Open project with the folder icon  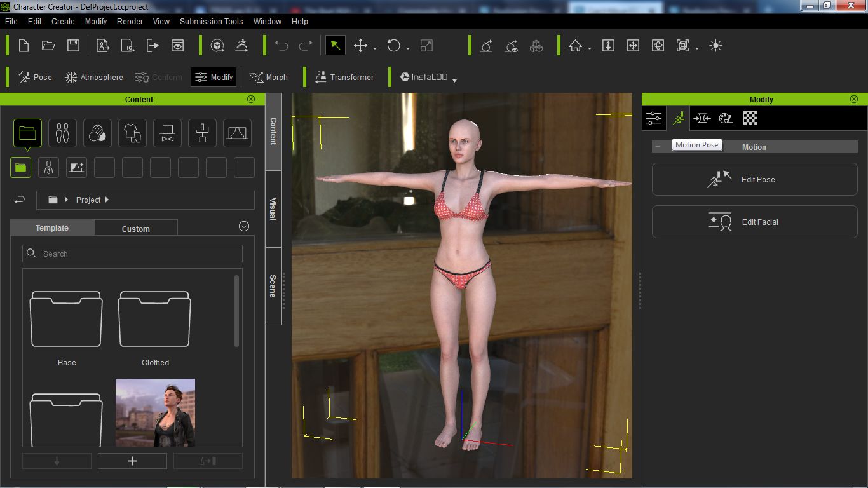coord(48,46)
